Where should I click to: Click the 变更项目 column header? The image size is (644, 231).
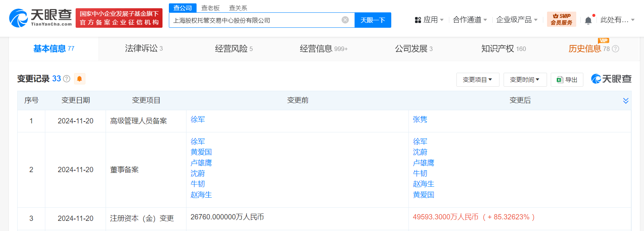coord(146,100)
